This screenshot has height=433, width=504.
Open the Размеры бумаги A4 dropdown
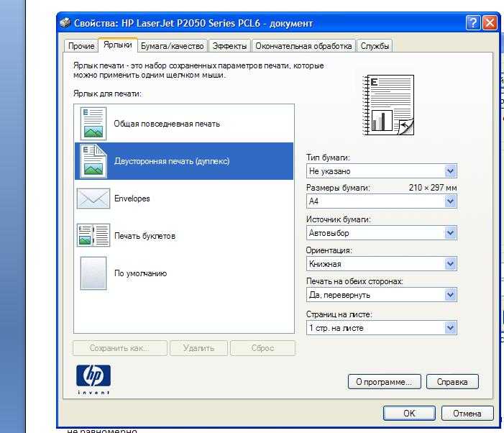[x=450, y=202]
